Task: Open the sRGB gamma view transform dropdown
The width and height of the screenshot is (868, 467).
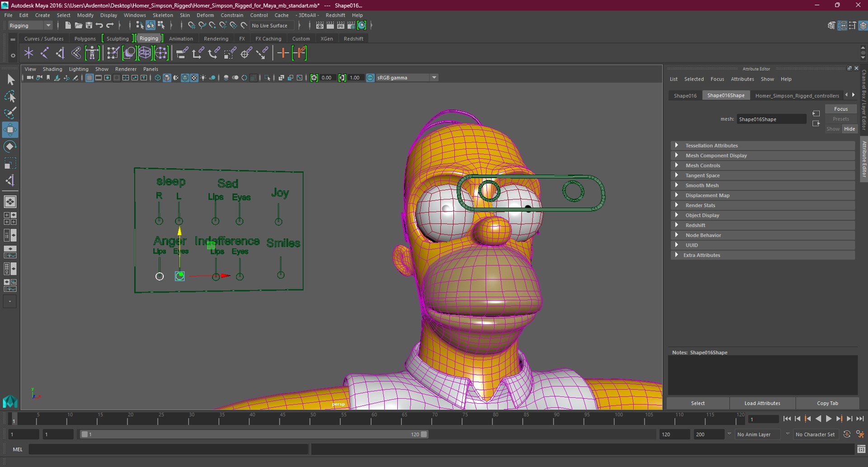Action: pos(406,78)
